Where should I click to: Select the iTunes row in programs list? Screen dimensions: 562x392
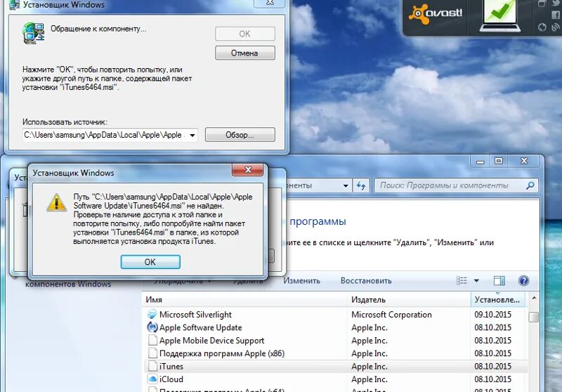coord(336,366)
